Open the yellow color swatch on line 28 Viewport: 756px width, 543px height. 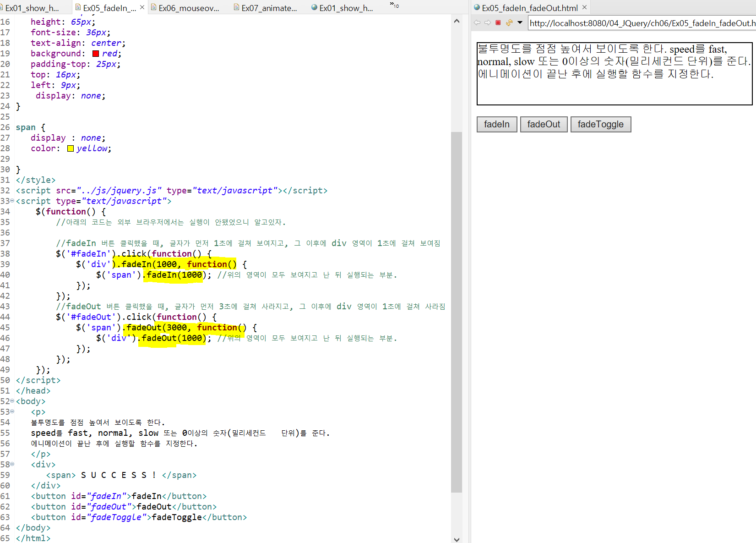71,148
